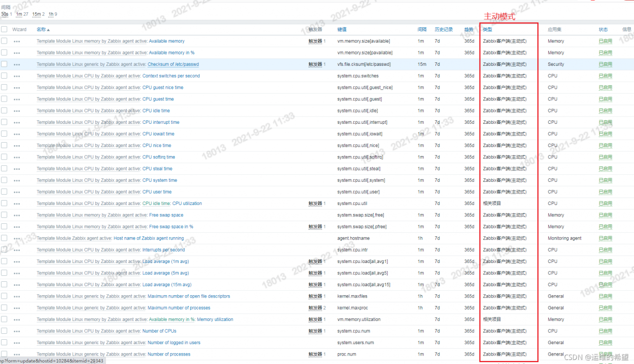Click the system.cpu.switches key value

click(x=358, y=76)
